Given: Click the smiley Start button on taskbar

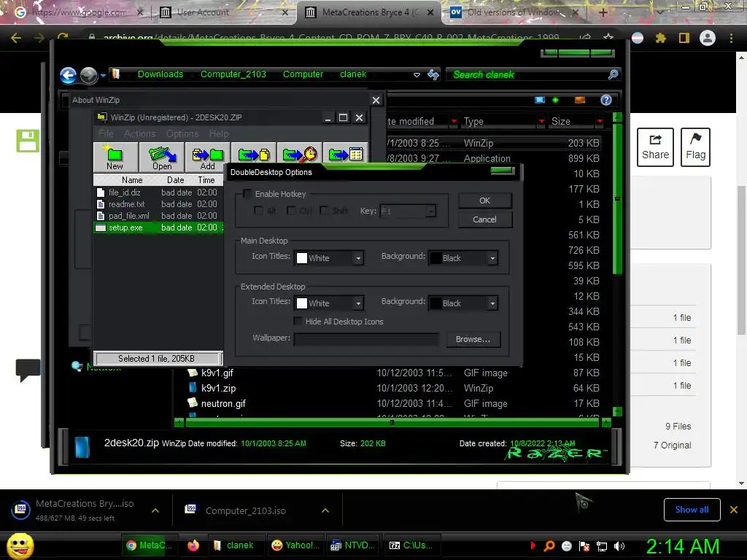Looking at the screenshot, I should [x=20, y=545].
